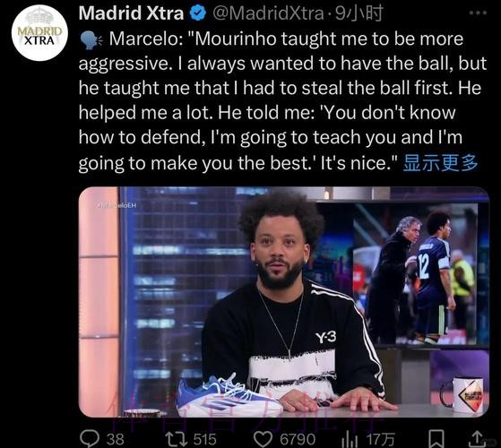Viewport: 501px width, 448px height.
Task: Open the three-dot more options menu
Action: click(478, 13)
